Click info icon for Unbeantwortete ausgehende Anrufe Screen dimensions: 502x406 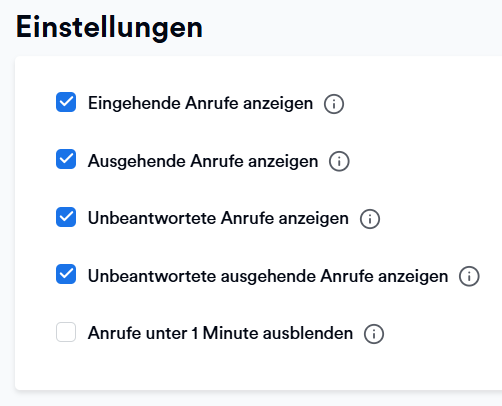469,276
